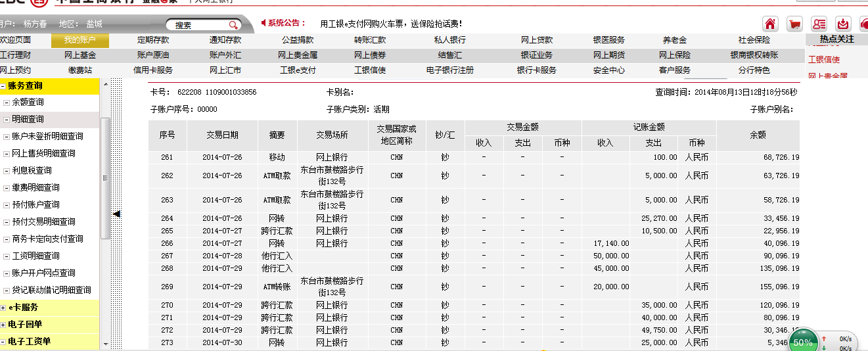Open the 通知存款 menu
The image size is (868, 351).
point(225,40)
